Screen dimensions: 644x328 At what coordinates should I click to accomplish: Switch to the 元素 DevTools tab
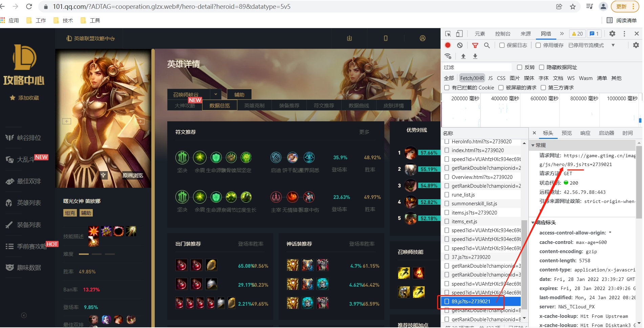click(480, 34)
